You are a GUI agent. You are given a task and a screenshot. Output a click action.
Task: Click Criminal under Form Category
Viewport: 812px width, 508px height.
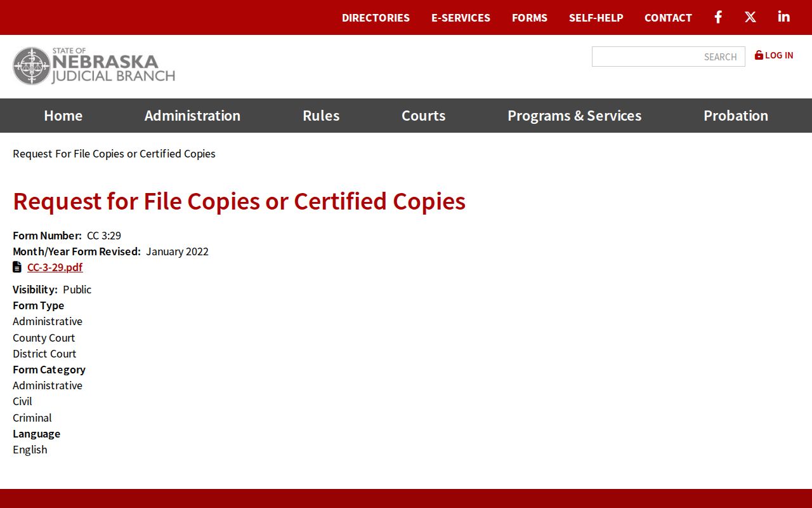[32, 418]
